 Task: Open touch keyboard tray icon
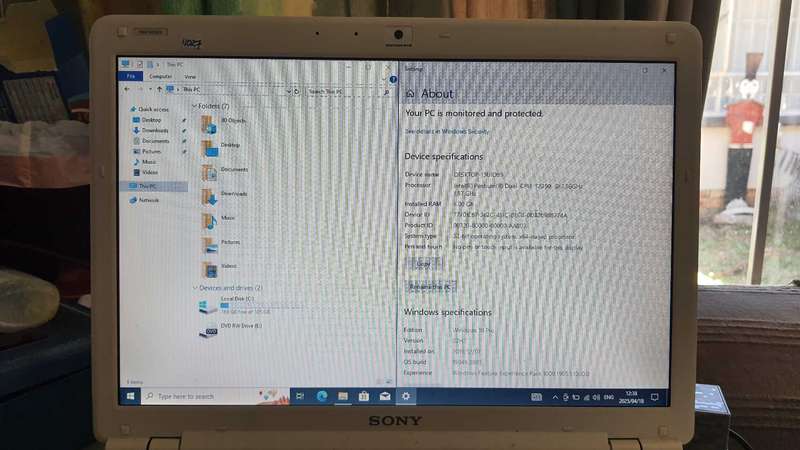[x=536, y=397]
